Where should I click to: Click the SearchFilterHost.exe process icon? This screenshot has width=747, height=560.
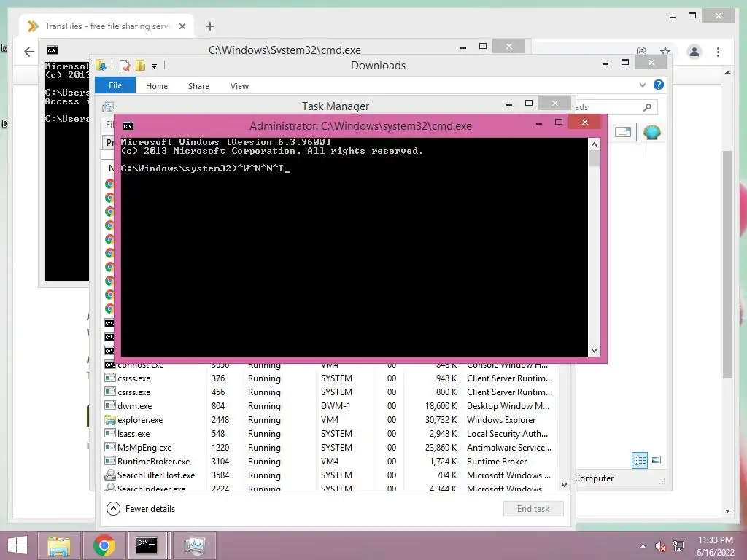click(110, 475)
